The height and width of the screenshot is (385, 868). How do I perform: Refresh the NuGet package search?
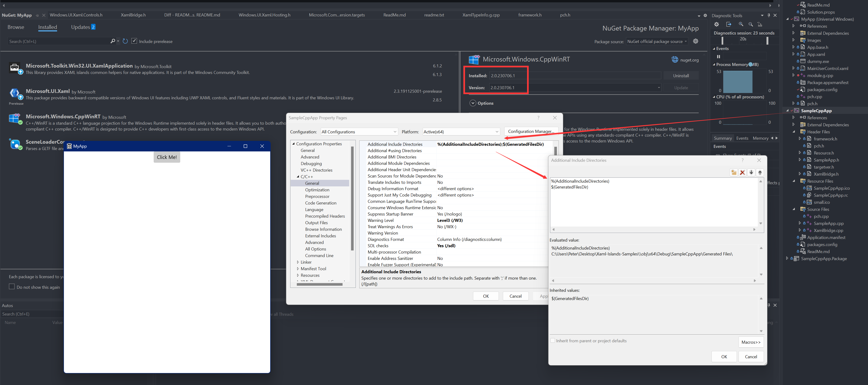pos(125,41)
